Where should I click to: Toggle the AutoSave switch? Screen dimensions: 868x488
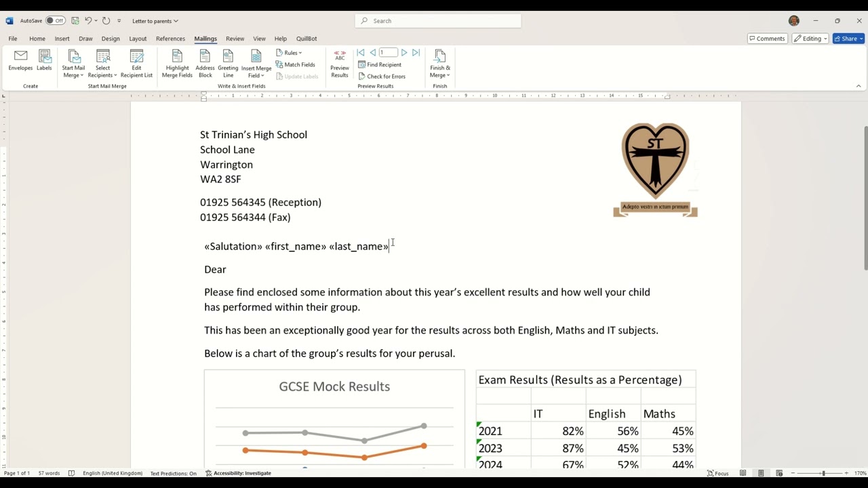point(56,21)
